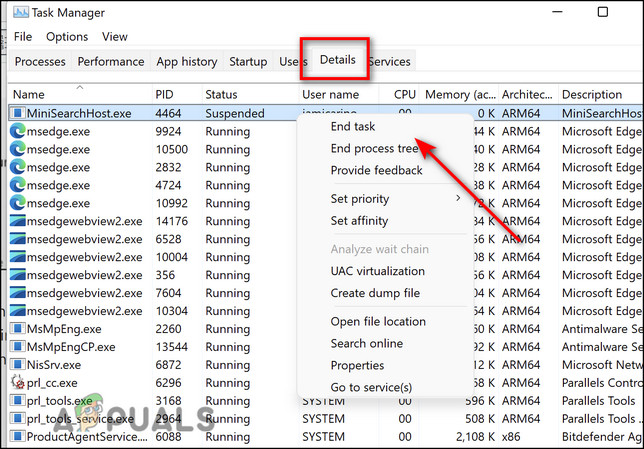Click webview2 icon for PID 14176 row
The height and width of the screenshot is (449, 644).
pyautogui.click(x=18, y=221)
